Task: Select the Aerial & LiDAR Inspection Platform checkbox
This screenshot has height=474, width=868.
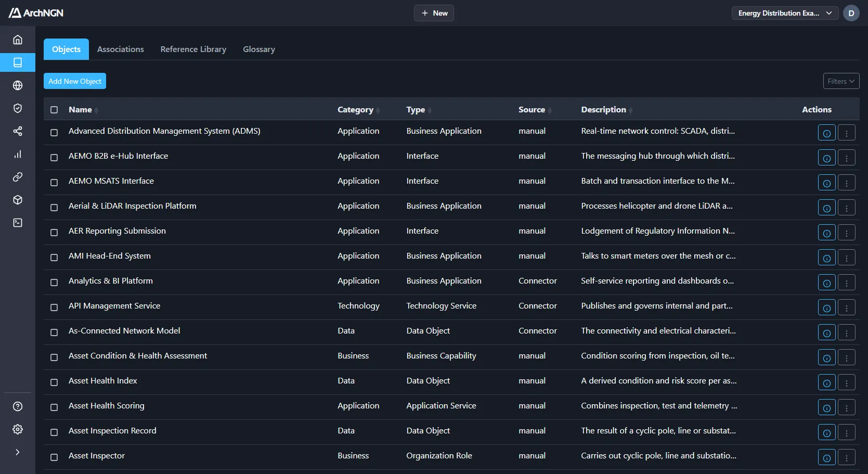Action: (54, 208)
